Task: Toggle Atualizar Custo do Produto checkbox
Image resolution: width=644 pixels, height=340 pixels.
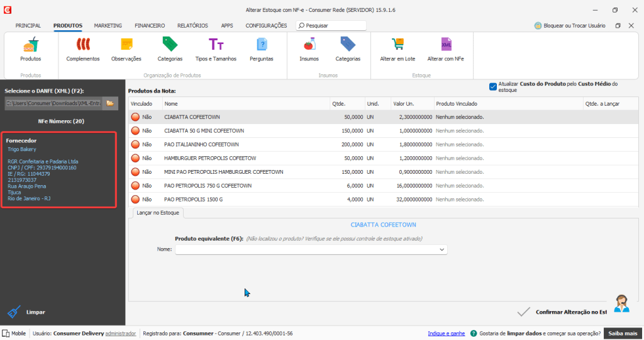Action: (x=493, y=87)
